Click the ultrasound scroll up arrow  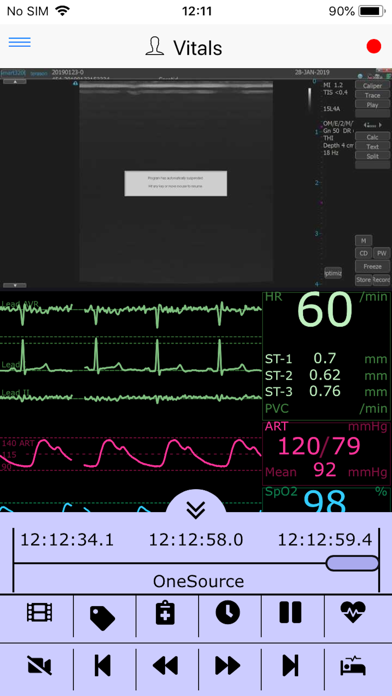(x=15, y=82)
